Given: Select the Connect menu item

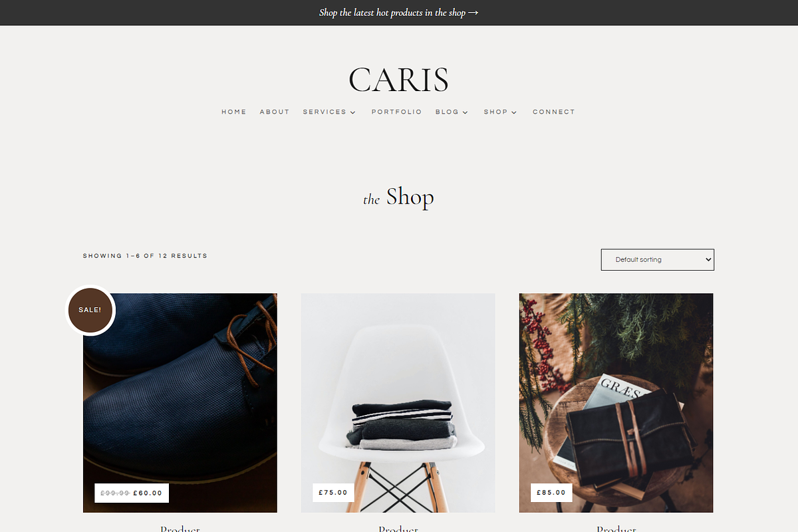Looking at the screenshot, I should [x=554, y=112].
